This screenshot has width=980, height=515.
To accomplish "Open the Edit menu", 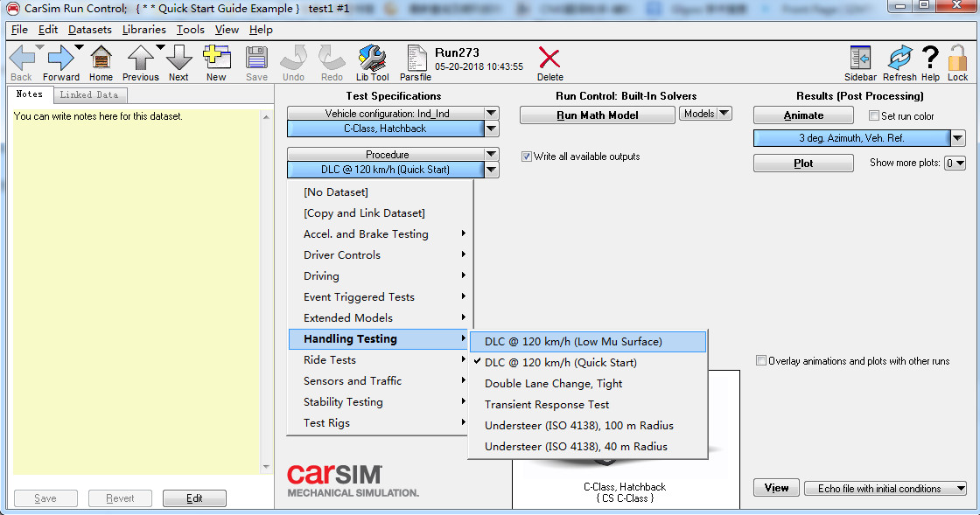I will pyautogui.click(x=47, y=30).
